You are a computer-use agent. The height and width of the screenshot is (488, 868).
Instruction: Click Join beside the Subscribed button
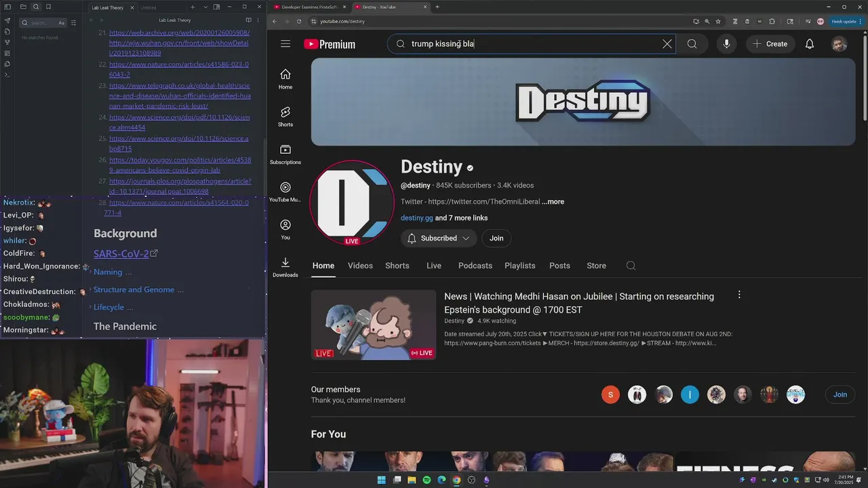pos(496,238)
